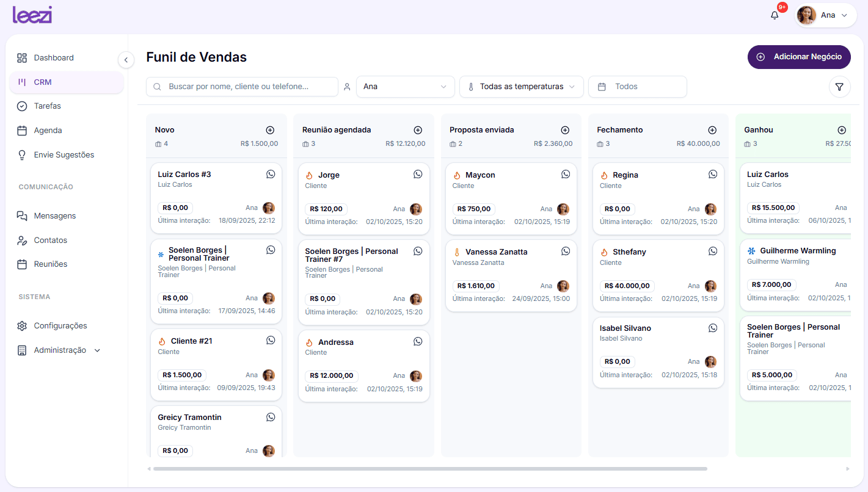Click the notification bell icon
868x492 pixels.
[775, 15]
